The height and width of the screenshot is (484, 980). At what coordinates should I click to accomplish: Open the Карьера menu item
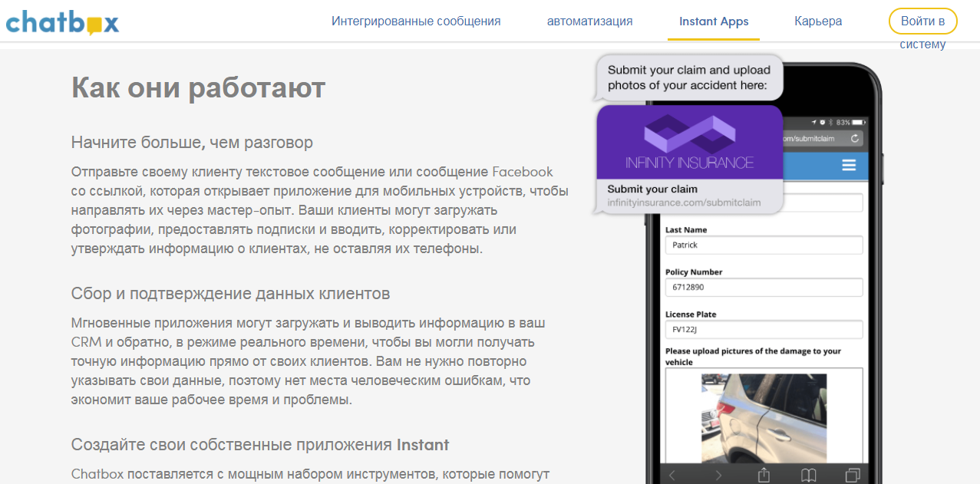[818, 21]
